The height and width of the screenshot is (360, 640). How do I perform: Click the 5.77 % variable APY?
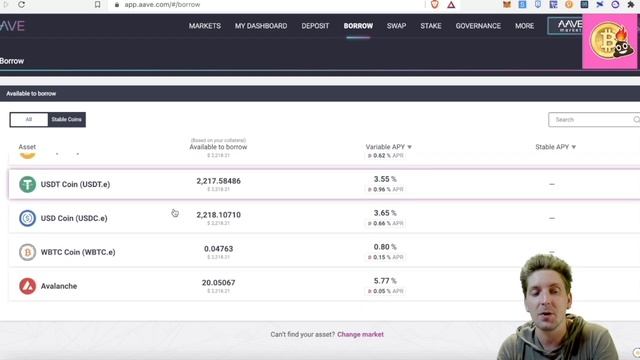pos(385,281)
